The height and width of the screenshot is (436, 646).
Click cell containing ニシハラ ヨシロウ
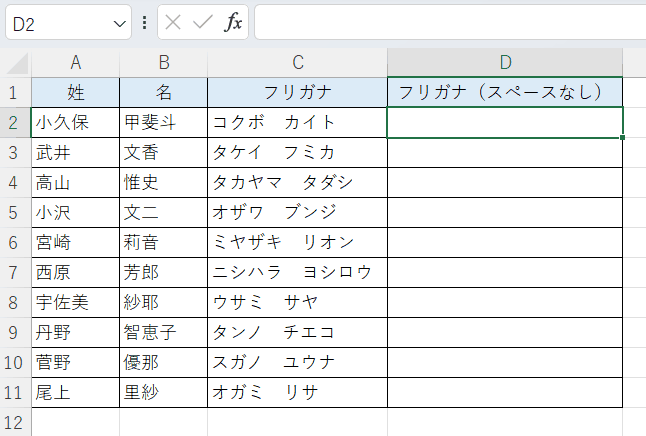297,272
